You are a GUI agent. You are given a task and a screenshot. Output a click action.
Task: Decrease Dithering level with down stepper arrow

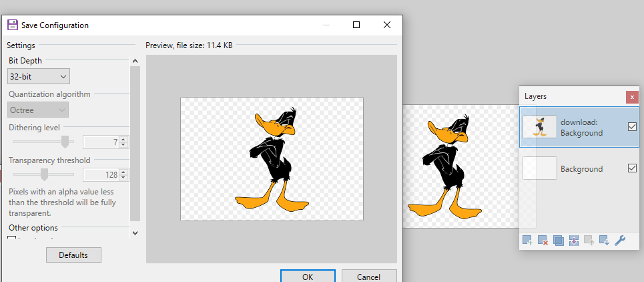click(123, 145)
